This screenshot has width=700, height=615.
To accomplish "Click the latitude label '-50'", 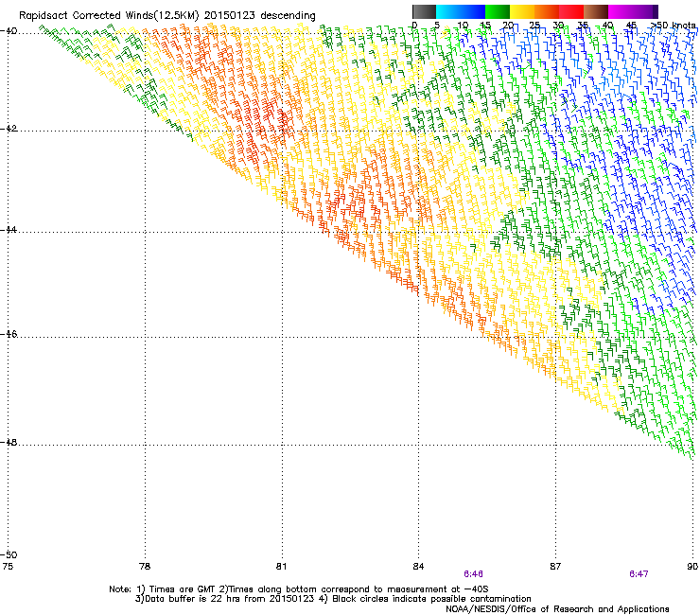I will tap(9, 554).
